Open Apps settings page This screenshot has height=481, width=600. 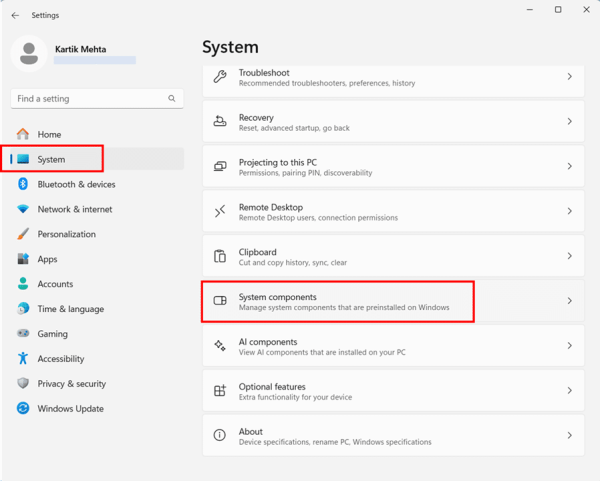point(97,259)
